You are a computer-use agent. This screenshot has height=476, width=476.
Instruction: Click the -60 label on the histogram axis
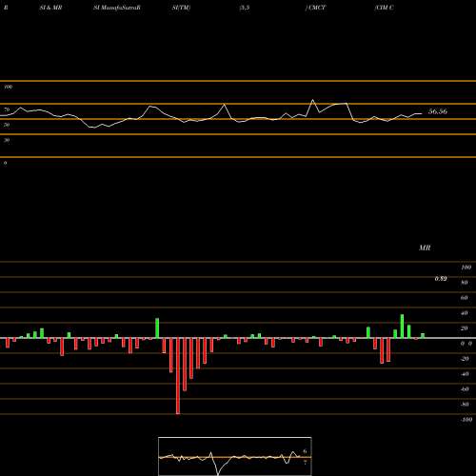tap(465, 389)
